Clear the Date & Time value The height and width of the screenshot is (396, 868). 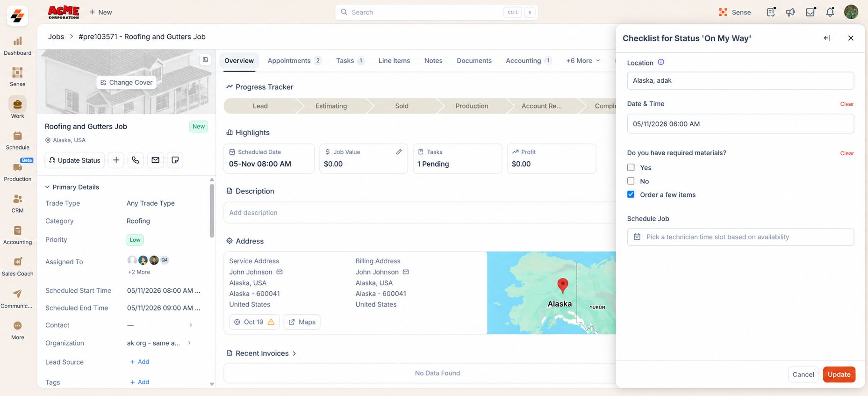coord(847,104)
